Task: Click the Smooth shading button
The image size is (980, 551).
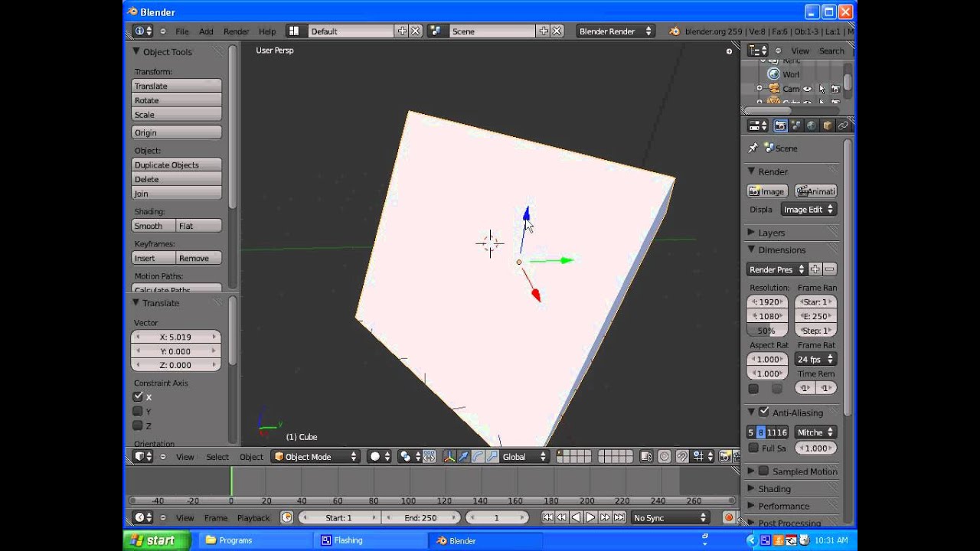Action: 154,226
